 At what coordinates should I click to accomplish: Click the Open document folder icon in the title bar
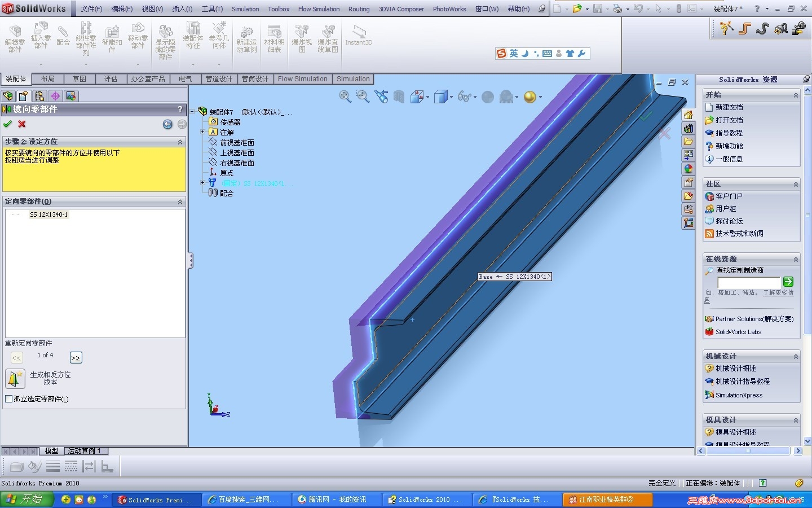(x=577, y=8)
